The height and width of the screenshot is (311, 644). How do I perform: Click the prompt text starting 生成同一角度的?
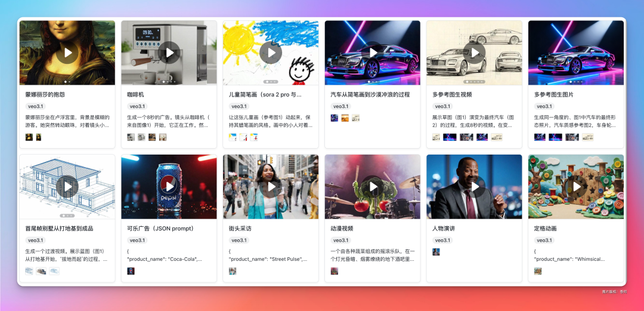[575, 121]
